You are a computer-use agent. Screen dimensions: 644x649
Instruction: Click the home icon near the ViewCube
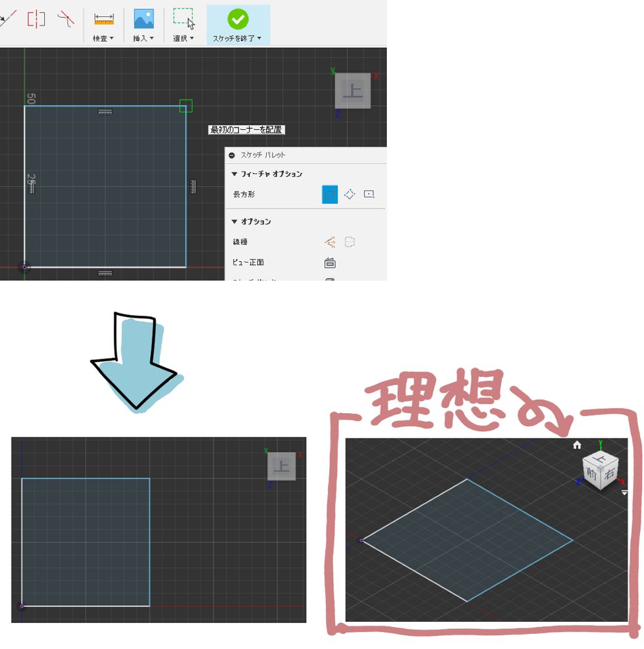point(576,445)
